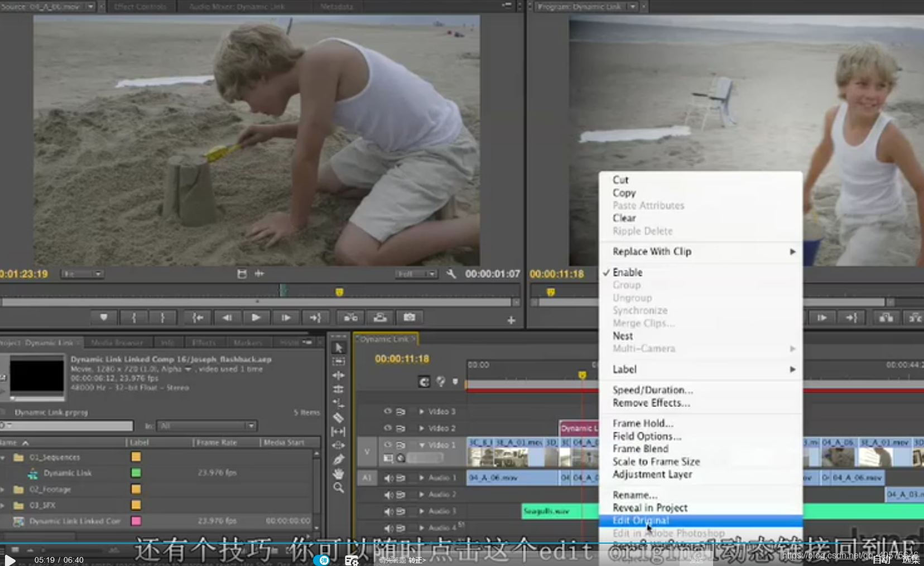Select the Hand tool
The image size is (924, 566).
(x=338, y=473)
